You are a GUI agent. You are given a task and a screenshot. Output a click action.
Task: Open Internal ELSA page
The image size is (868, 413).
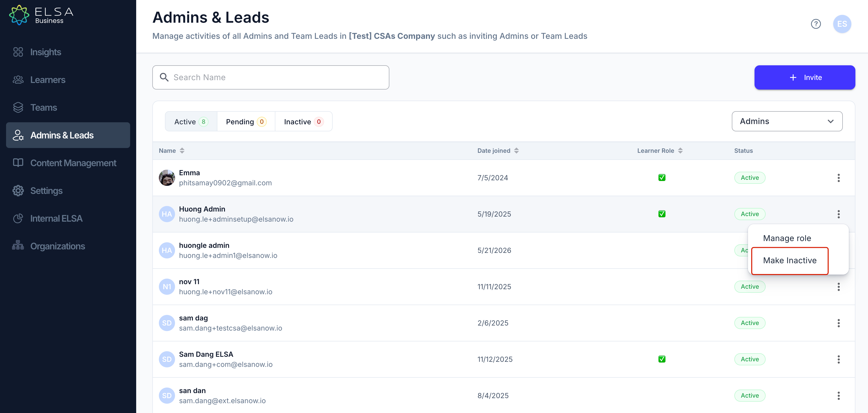68,219
